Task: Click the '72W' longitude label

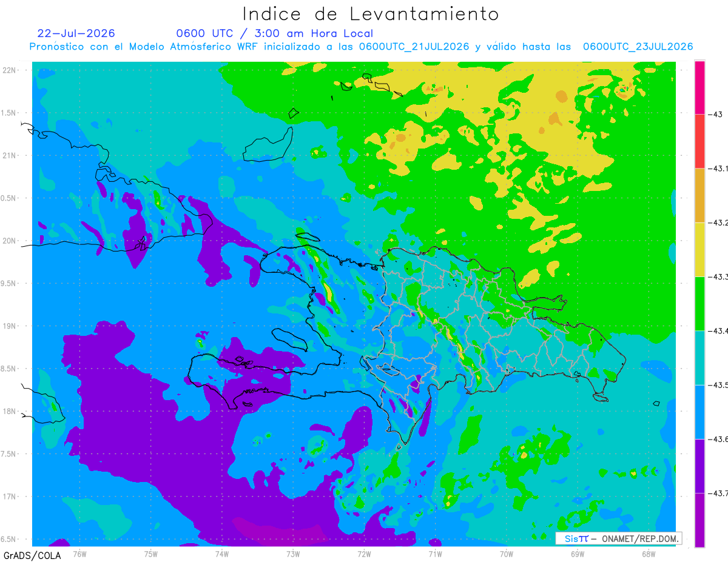Action: pos(364,553)
